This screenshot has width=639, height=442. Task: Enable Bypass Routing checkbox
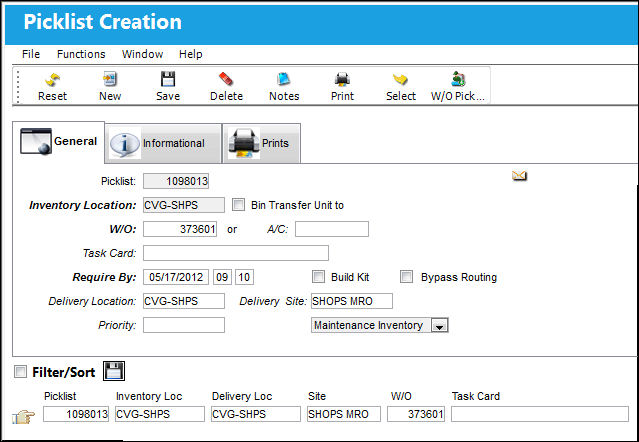(406, 277)
